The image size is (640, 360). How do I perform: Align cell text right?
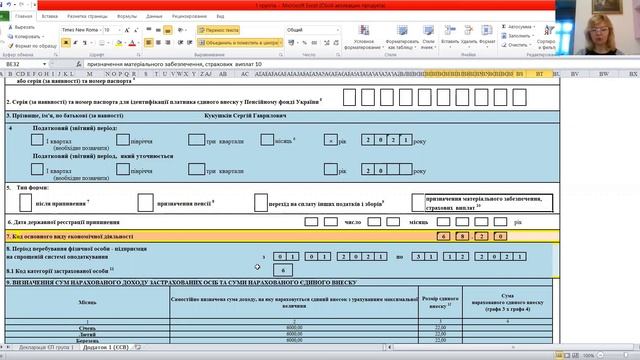coord(168,42)
